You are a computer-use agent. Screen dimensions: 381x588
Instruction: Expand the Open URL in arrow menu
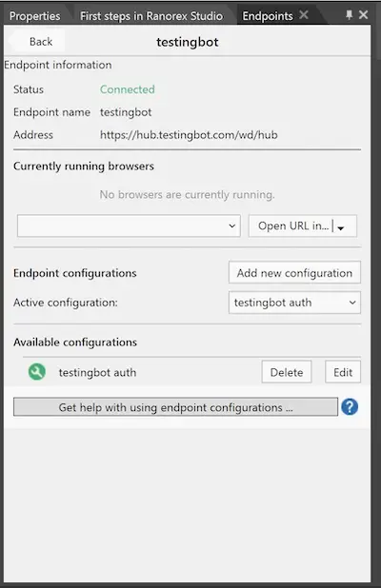(341, 227)
